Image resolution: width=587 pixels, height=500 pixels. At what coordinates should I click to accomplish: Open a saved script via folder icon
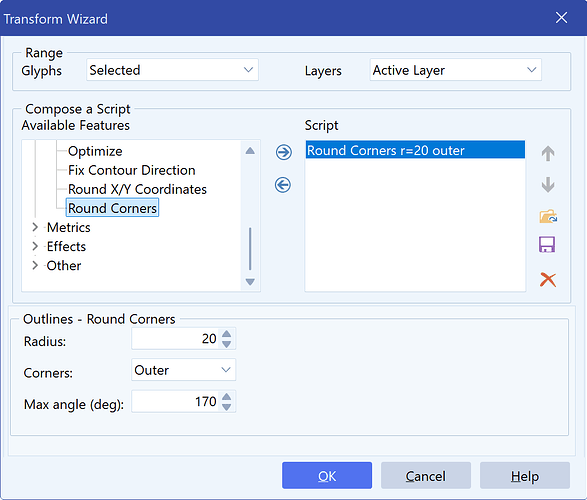point(548,216)
